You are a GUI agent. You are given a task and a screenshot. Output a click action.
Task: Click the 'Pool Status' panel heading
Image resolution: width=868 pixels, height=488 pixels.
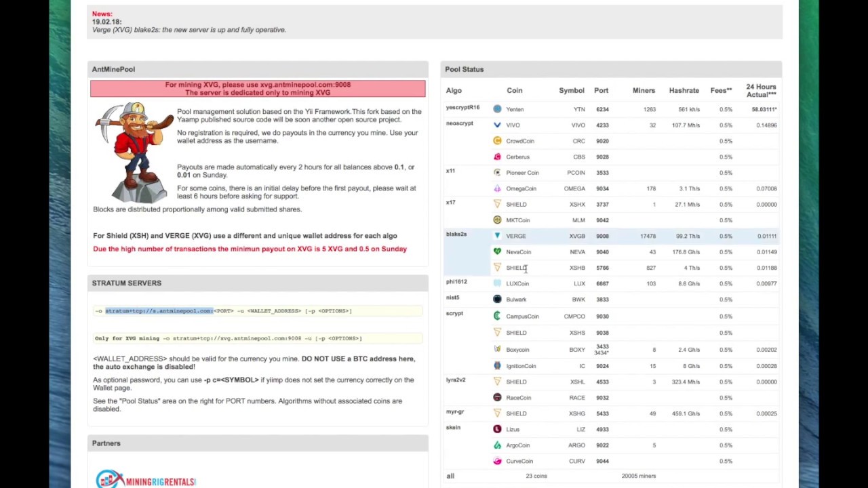point(465,69)
